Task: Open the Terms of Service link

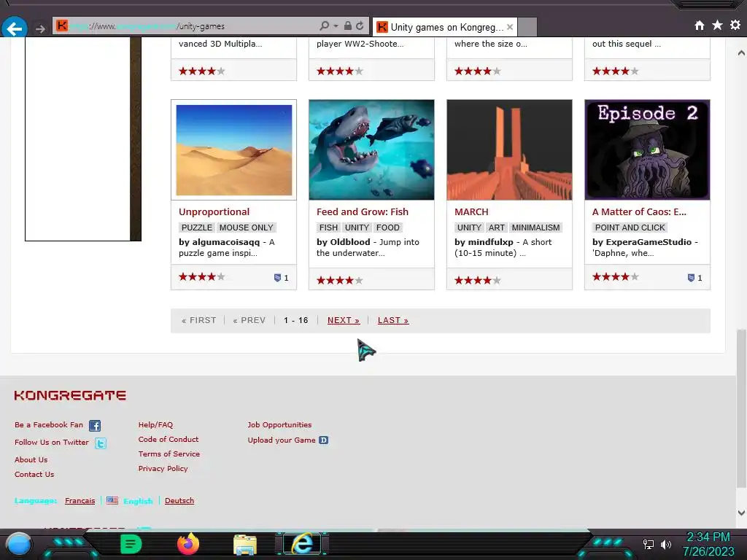Action: pyautogui.click(x=169, y=454)
